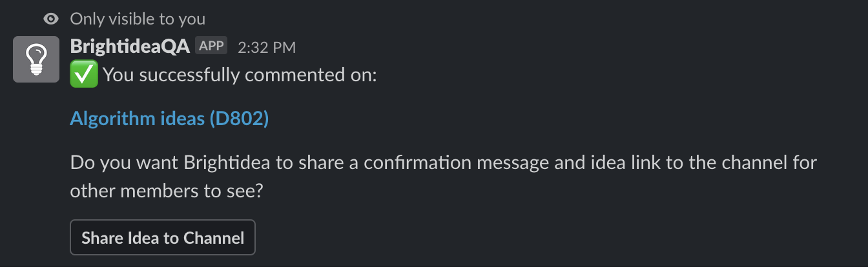Screen dimensions: 868x267
Task: Click the APP badge beside BrightideaQA
Action: tap(211, 46)
